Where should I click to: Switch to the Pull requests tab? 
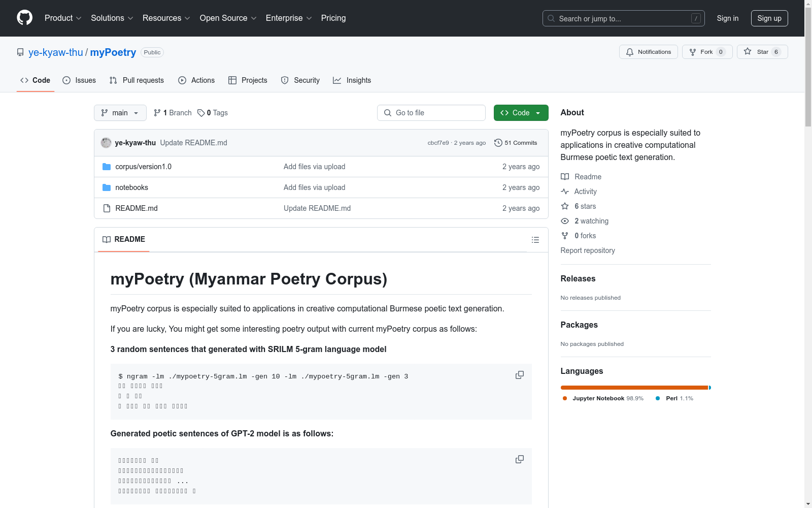coord(137,80)
